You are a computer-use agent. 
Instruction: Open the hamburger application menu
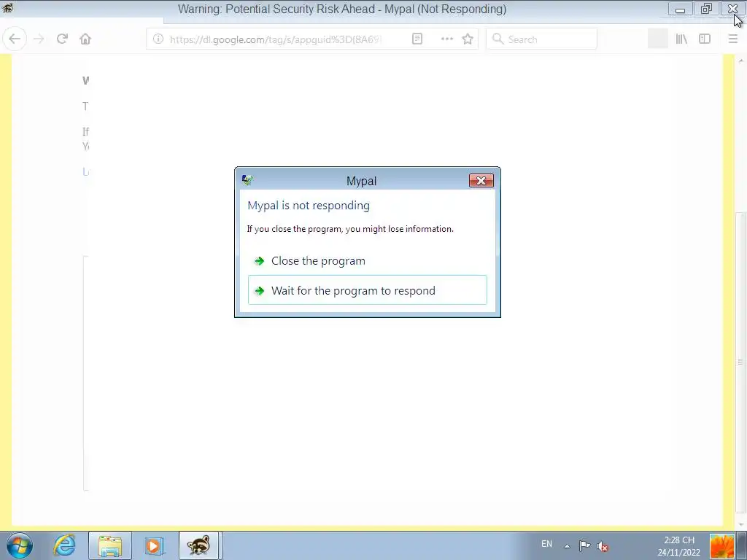(x=733, y=39)
